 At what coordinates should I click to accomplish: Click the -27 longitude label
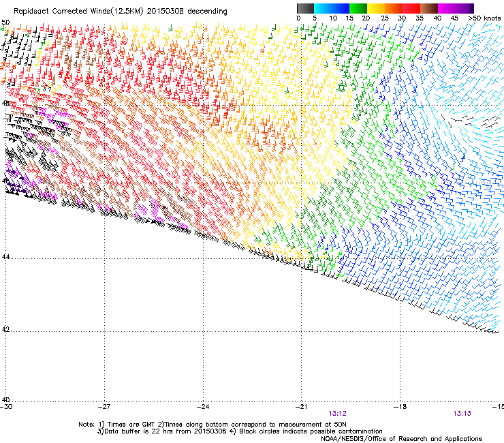point(104,406)
